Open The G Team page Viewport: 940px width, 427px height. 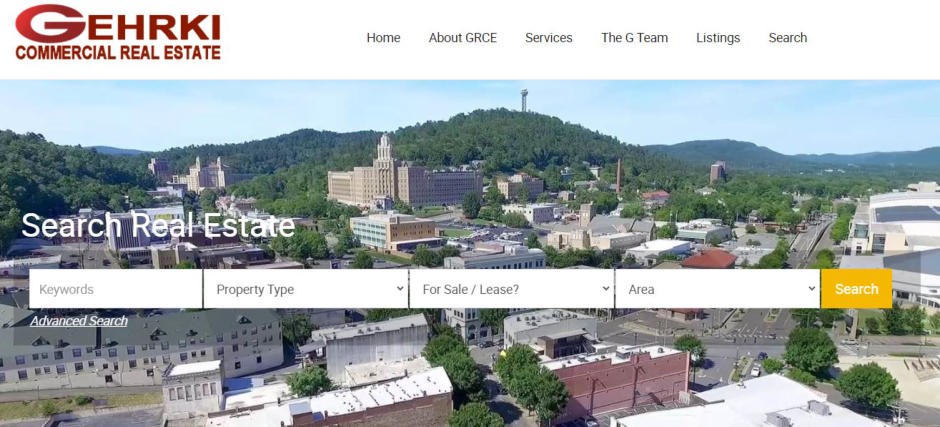[634, 38]
